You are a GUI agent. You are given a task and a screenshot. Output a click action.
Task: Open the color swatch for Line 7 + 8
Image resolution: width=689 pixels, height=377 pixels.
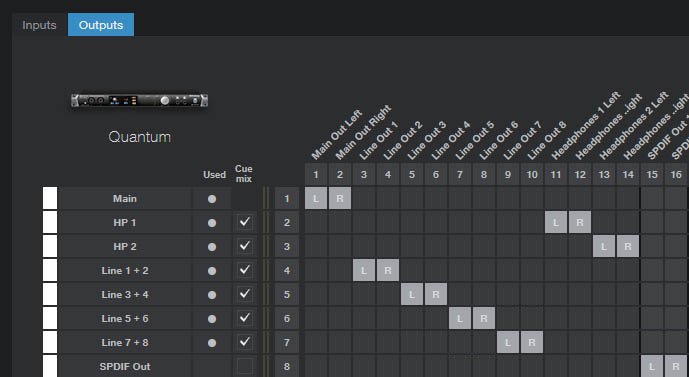click(50, 342)
